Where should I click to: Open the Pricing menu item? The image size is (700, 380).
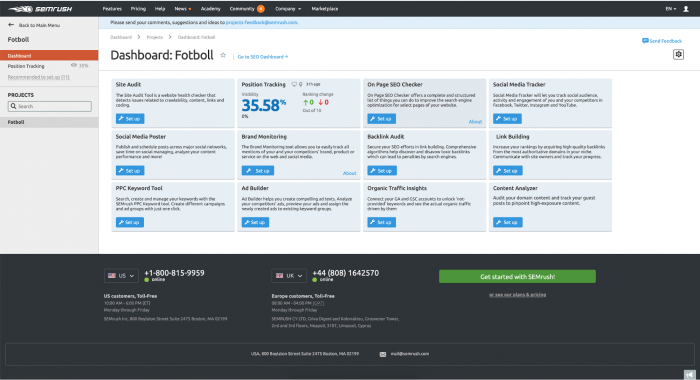click(x=138, y=9)
